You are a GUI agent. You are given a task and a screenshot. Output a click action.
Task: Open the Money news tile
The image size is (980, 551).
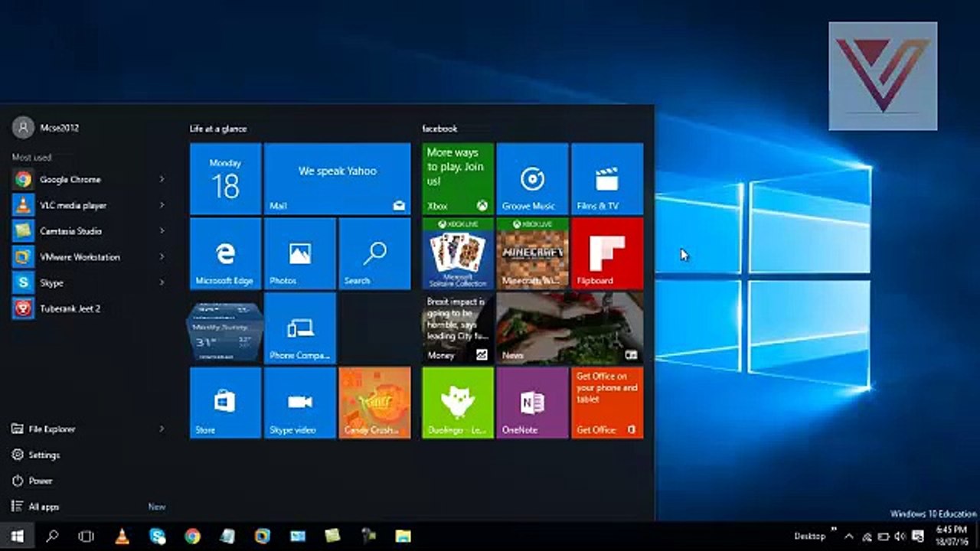(458, 328)
